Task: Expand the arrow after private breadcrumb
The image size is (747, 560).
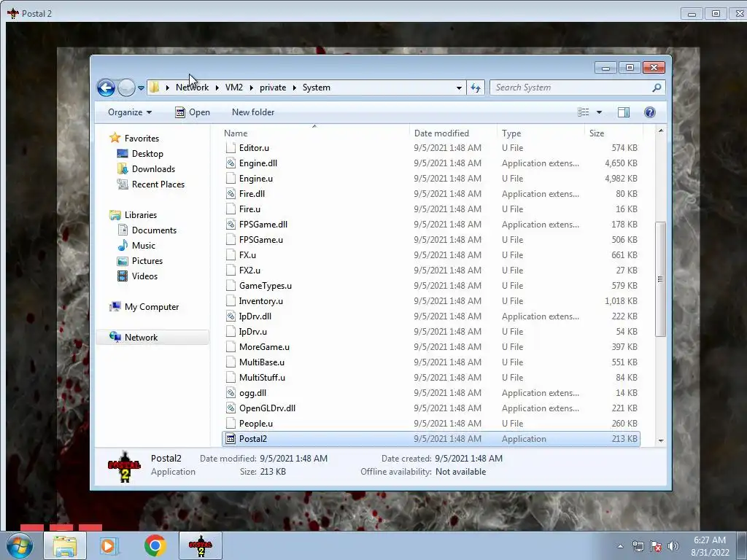Action: click(x=295, y=87)
